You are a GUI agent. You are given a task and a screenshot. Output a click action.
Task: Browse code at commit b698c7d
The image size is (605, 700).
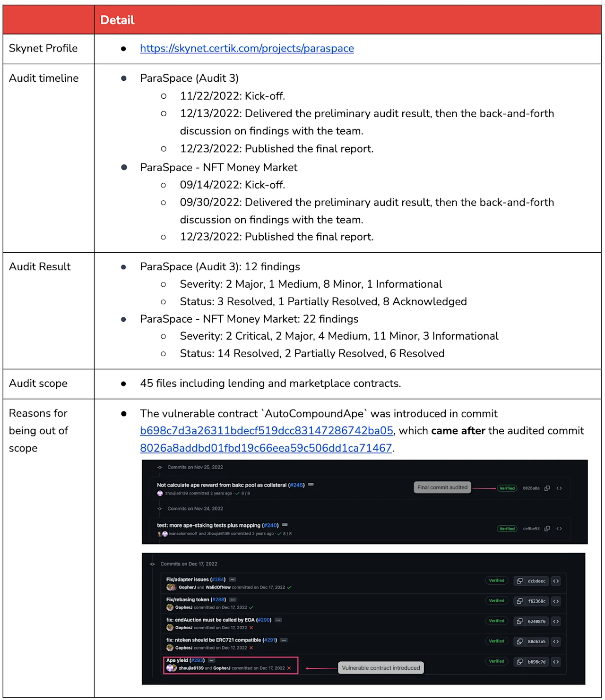coord(556,662)
